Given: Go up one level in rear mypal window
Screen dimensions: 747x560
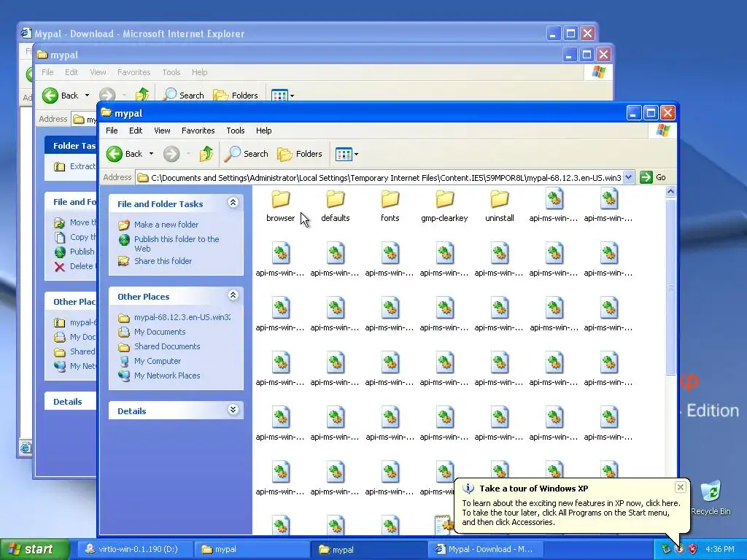Looking at the screenshot, I should [142, 96].
